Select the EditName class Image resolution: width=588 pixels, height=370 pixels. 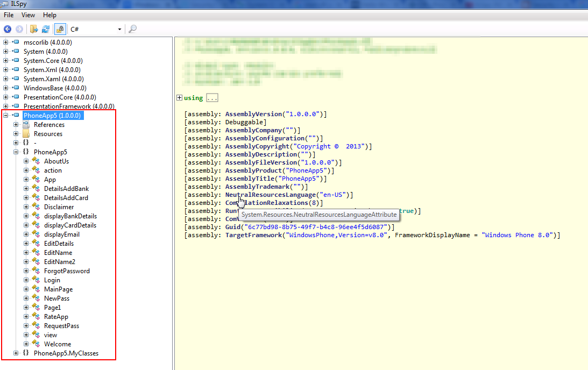point(58,253)
